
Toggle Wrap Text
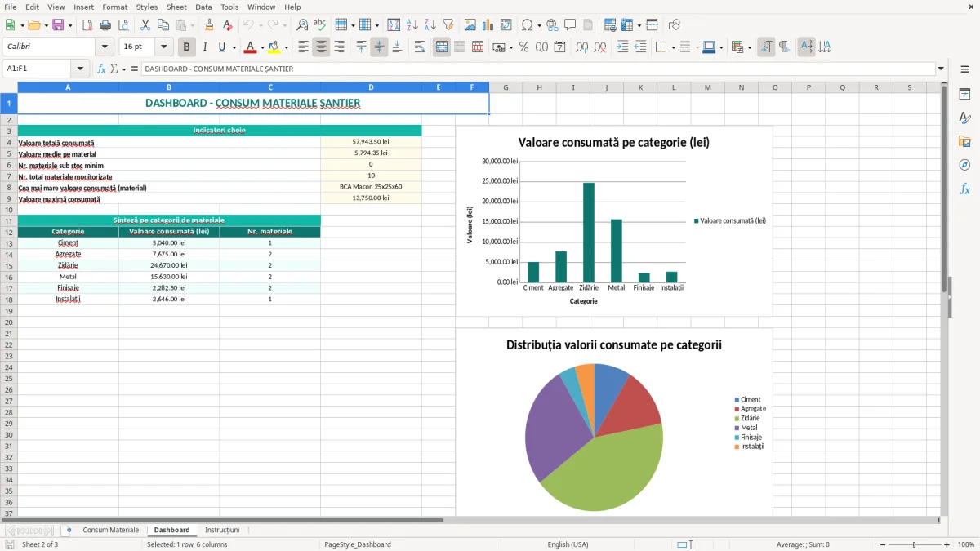click(x=420, y=47)
